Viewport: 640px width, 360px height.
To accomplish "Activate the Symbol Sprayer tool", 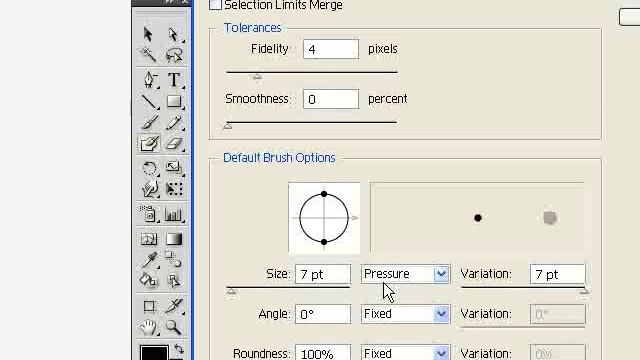I will pos(149,214).
